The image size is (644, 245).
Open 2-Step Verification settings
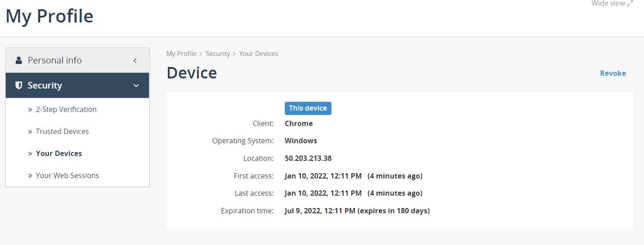(x=66, y=109)
